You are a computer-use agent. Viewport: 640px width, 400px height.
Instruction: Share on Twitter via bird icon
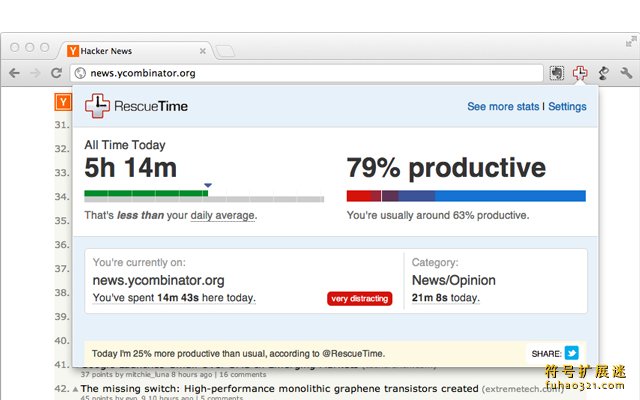571,353
